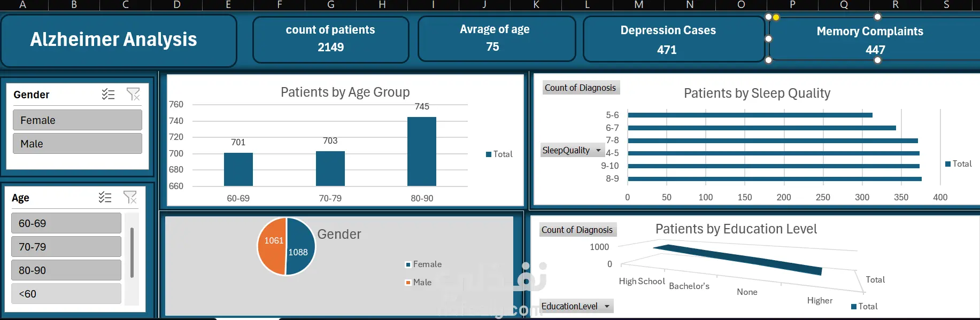
Task: Click the Female legend swatch
Action: point(408,264)
